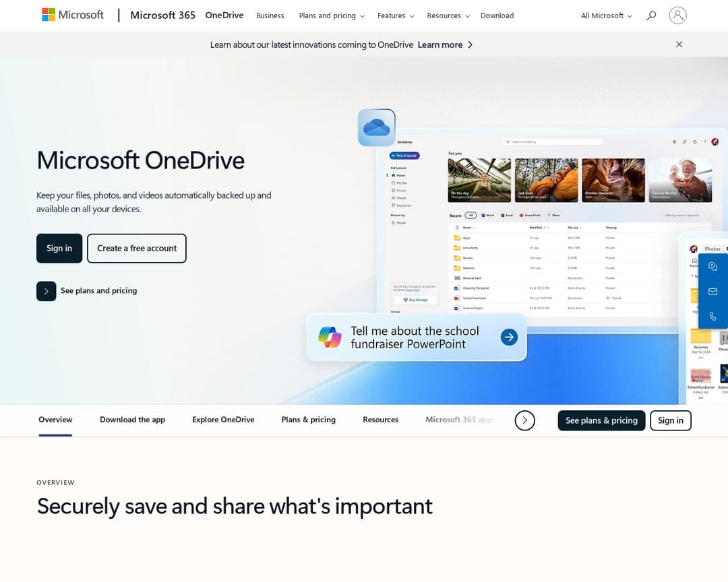The image size is (728, 582).
Task: Select the Explore OneDrive tab
Action: coord(223,420)
